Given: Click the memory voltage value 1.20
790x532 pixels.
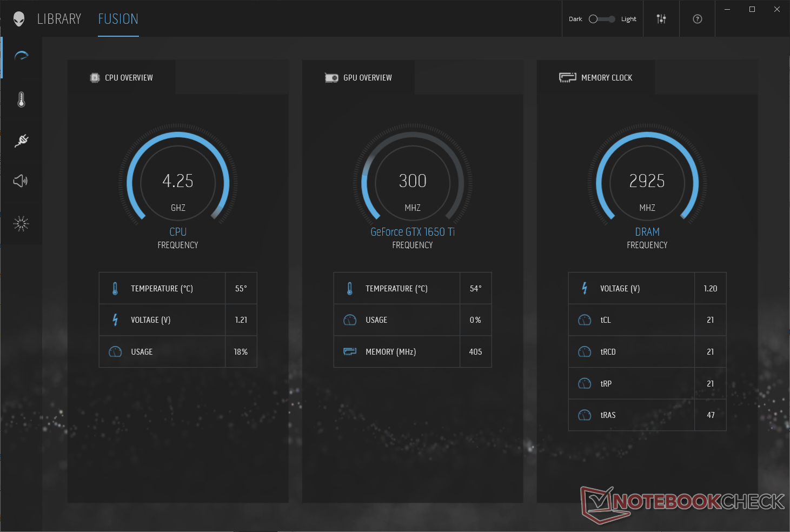Looking at the screenshot, I should point(711,289).
